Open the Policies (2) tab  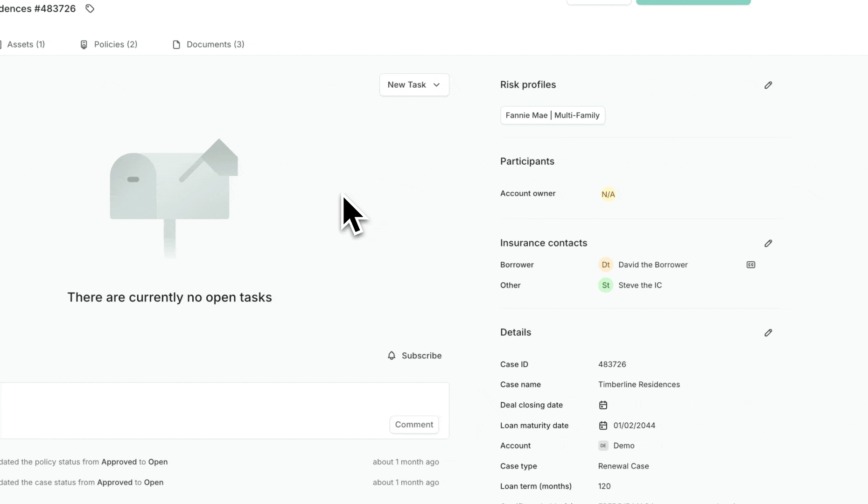click(109, 44)
